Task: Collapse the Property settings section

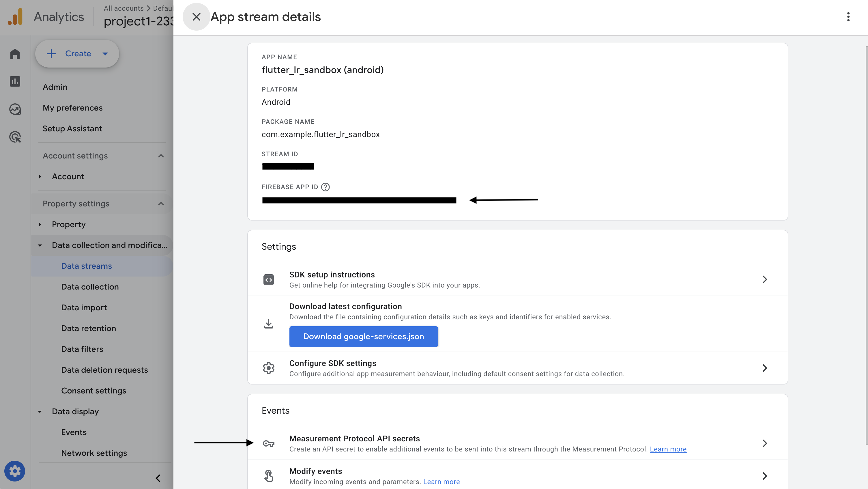Action: click(x=161, y=204)
